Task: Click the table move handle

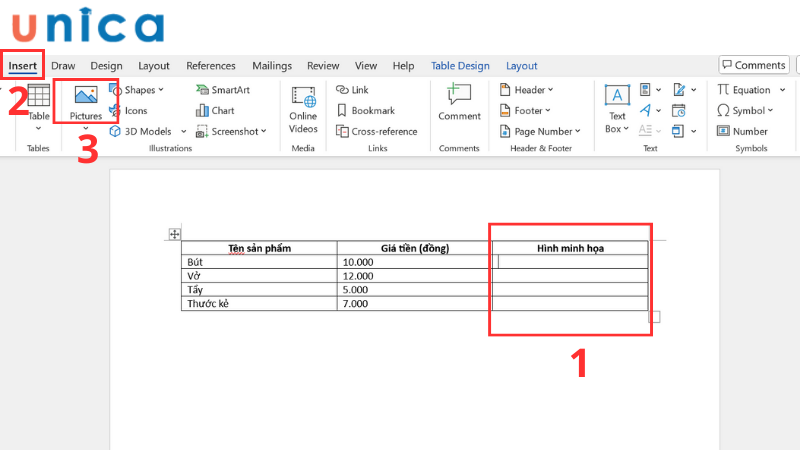Action: click(x=175, y=234)
